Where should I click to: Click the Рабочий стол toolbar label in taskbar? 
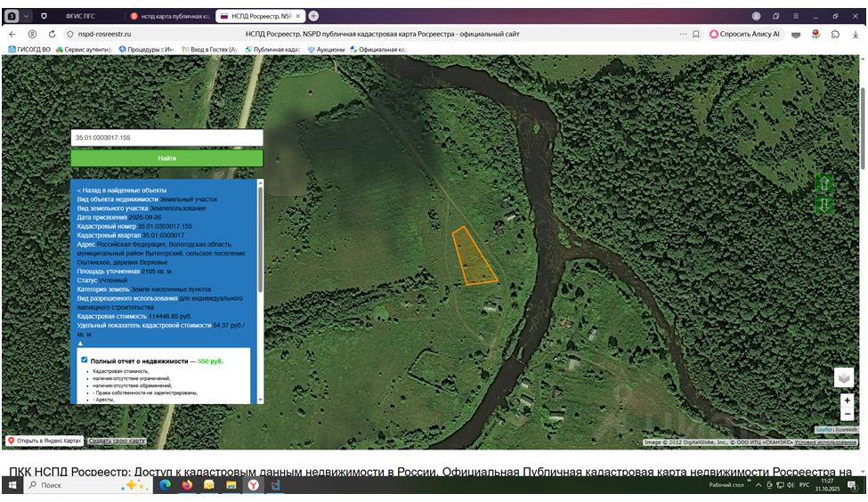pos(726,485)
